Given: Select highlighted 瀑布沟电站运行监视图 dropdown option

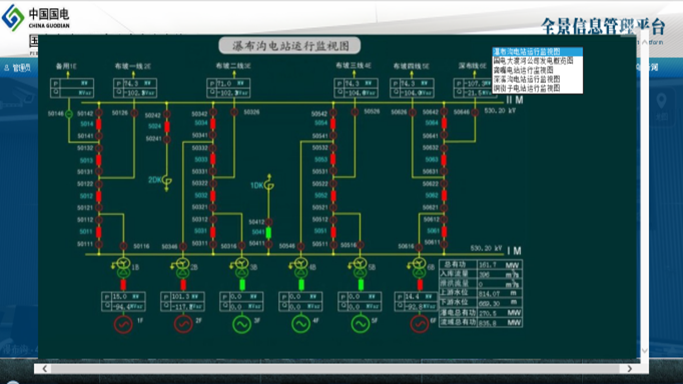Looking at the screenshot, I should pyautogui.click(x=538, y=51).
